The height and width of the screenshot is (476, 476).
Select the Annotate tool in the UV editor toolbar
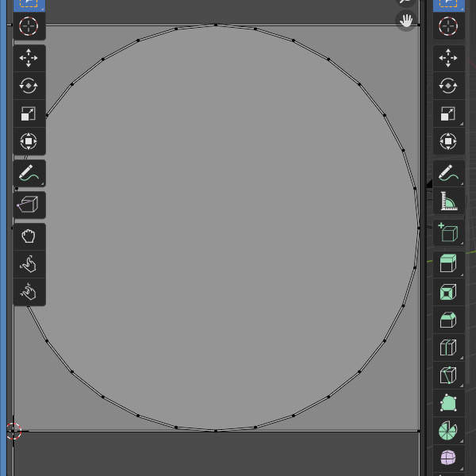29,173
